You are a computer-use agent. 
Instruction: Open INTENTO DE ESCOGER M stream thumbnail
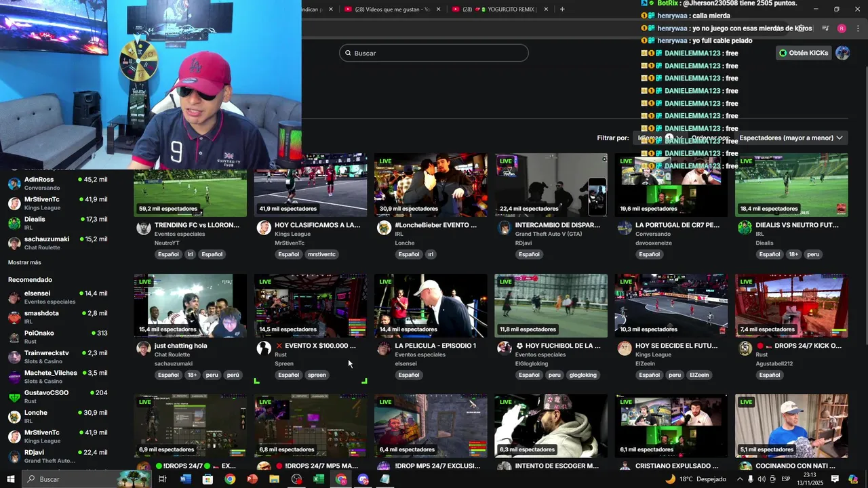(x=551, y=426)
